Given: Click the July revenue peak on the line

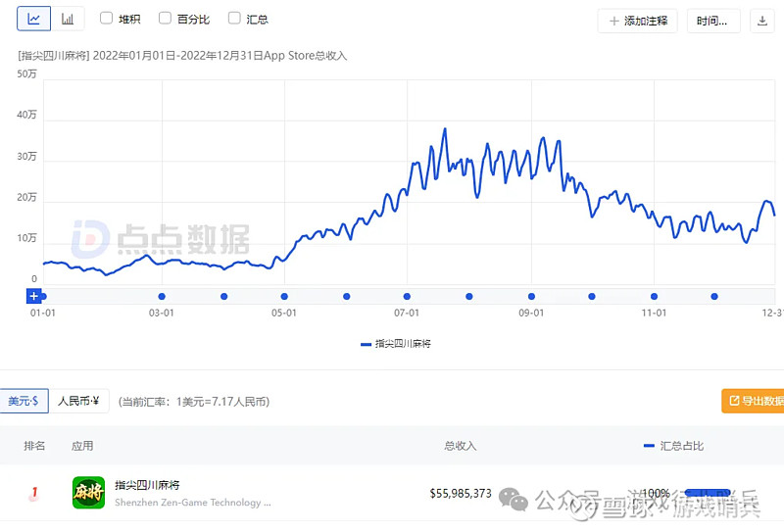Looking at the screenshot, I should 445,129.
